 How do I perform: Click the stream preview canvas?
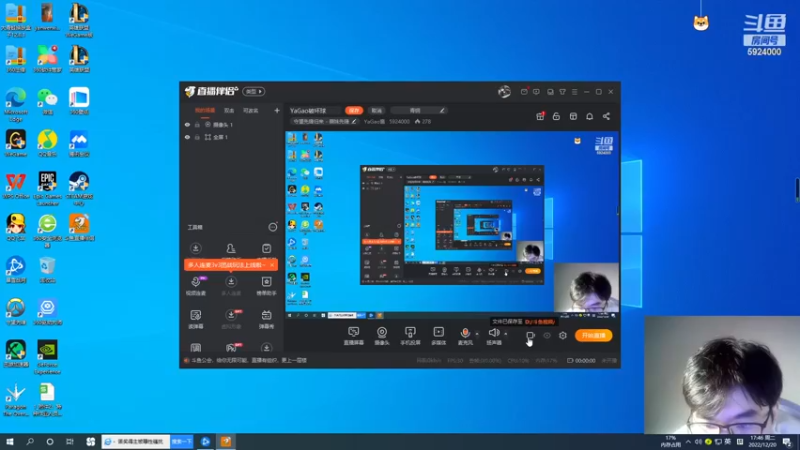(452, 225)
